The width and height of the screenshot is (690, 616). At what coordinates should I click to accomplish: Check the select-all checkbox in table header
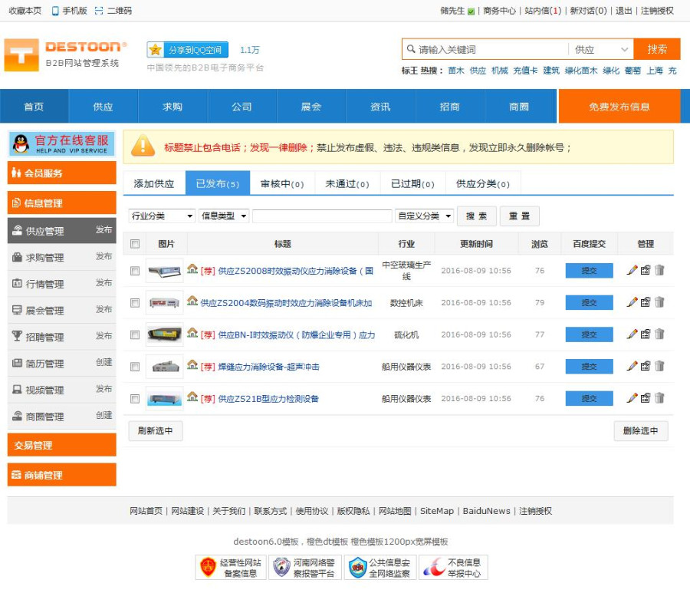pyautogui.click(x=135, y=244)
